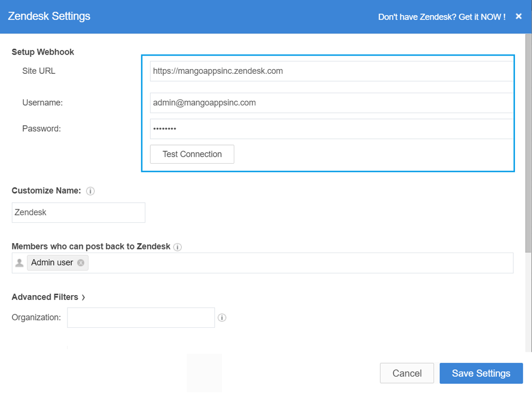
Task: Open the Get it NOW Zendesk link
Action: click(x=442, y=17)
